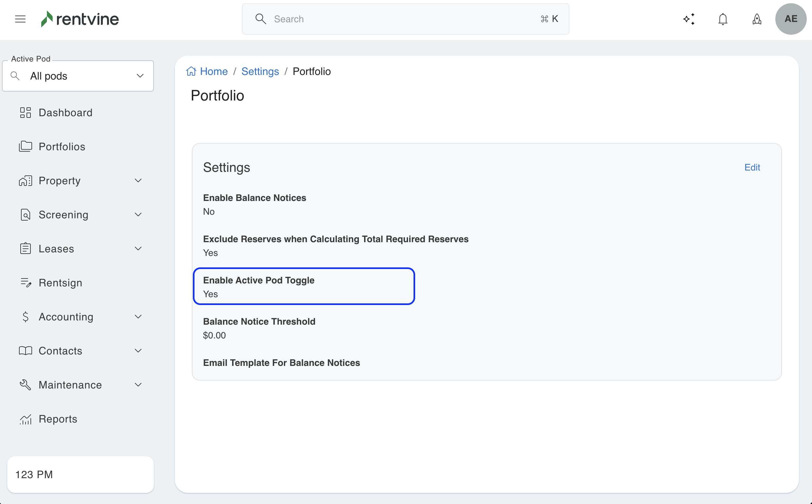Image resolution: width=812 pixels, height=504 pixels.
Task: Open the AE user avatar menu
Action: coord(791,19)
